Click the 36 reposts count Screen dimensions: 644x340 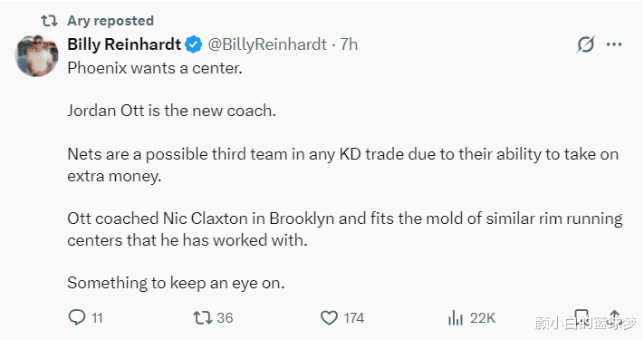pyautogui.click(x=225, y=318)
